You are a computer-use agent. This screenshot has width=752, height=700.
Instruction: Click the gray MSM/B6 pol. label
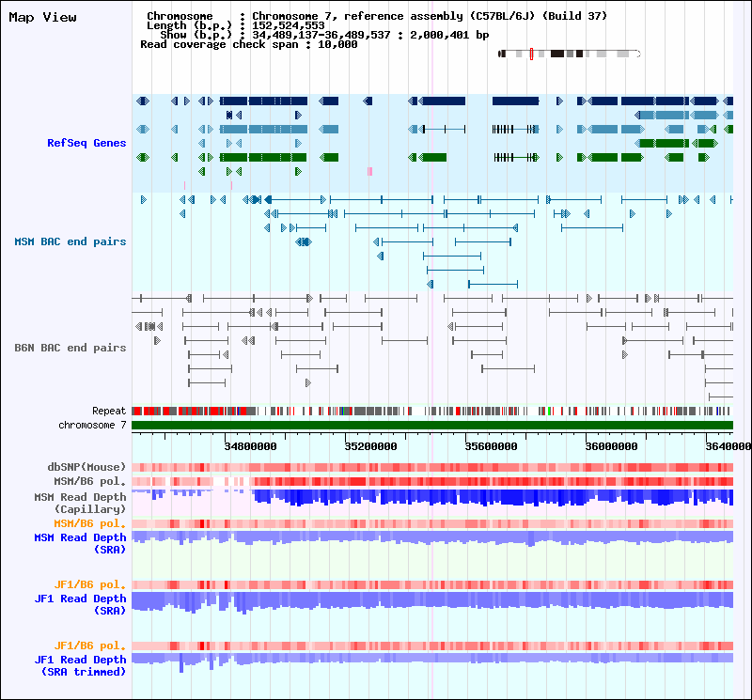coord(89,481)
